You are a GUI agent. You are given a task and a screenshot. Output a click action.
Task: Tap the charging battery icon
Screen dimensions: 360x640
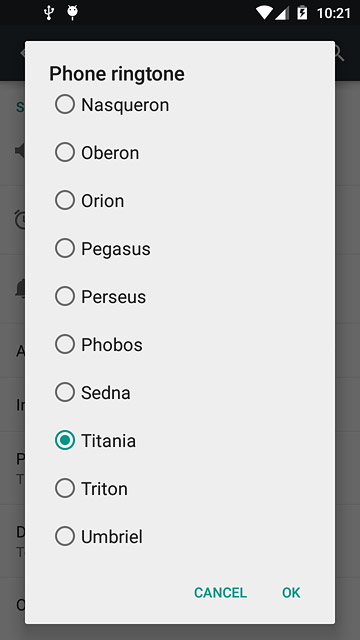pos(302,13)
